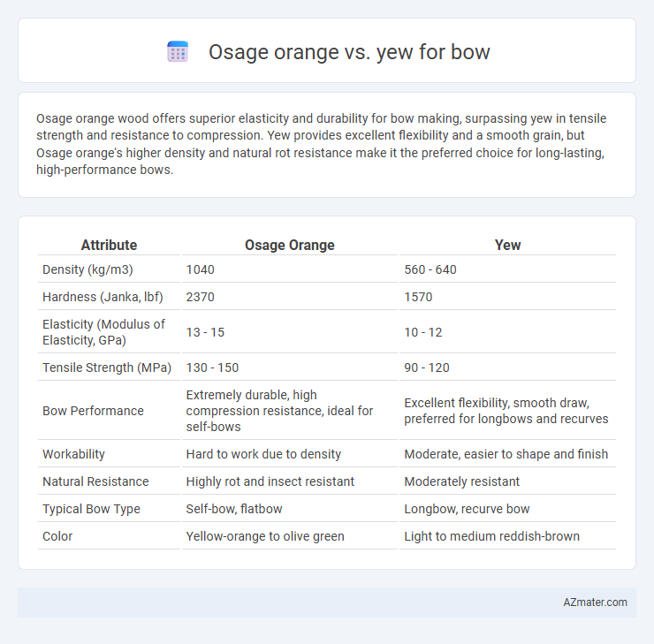
Task: Select 'Yellow-orange to olive green' cell
Action: (x=265, y=536)
